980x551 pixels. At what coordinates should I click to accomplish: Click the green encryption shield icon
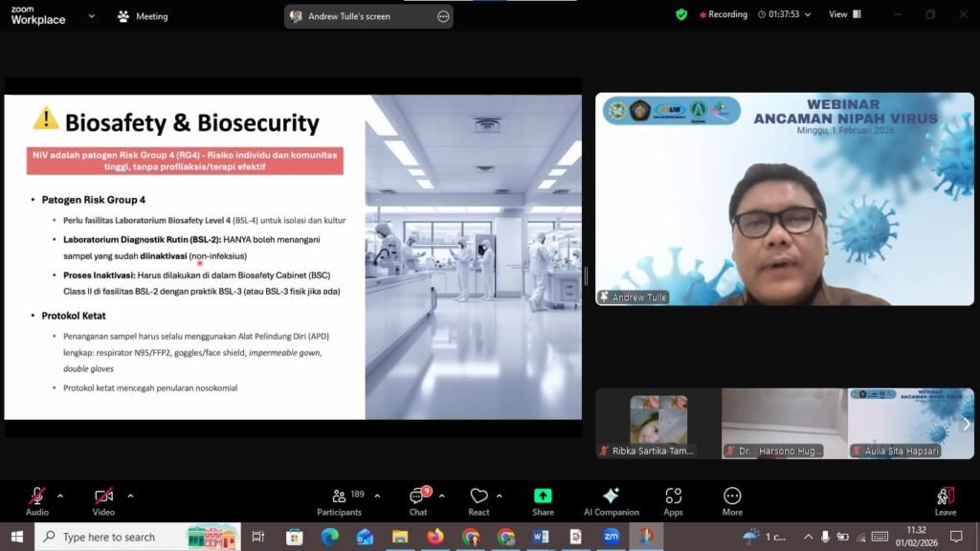[681, 15]
